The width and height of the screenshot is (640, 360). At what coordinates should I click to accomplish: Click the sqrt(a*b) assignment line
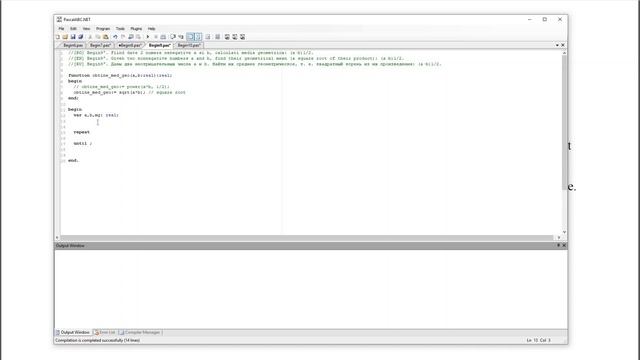coord(129,93)
